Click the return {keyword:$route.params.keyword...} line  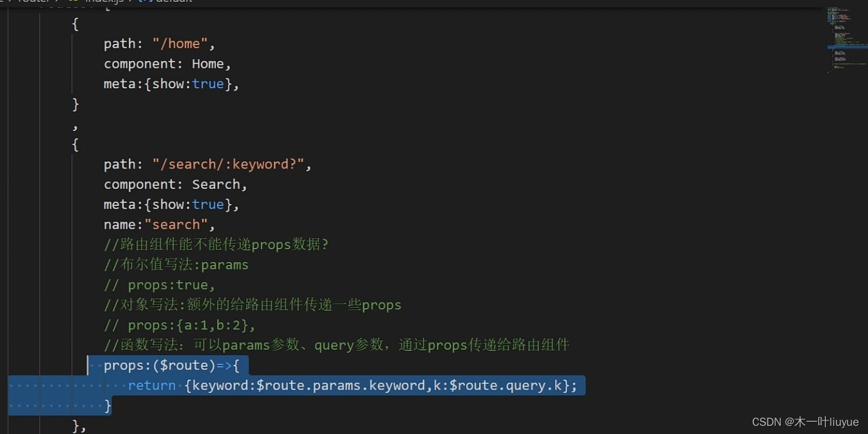tap(353, 385)
